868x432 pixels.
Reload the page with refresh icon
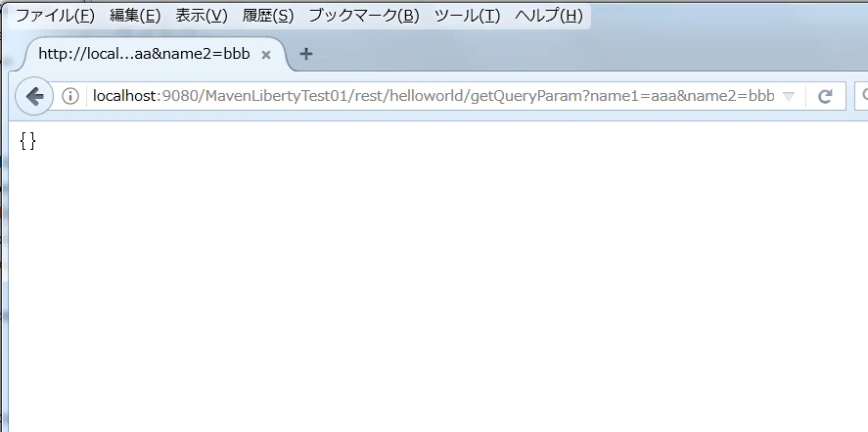coord(825,96)
